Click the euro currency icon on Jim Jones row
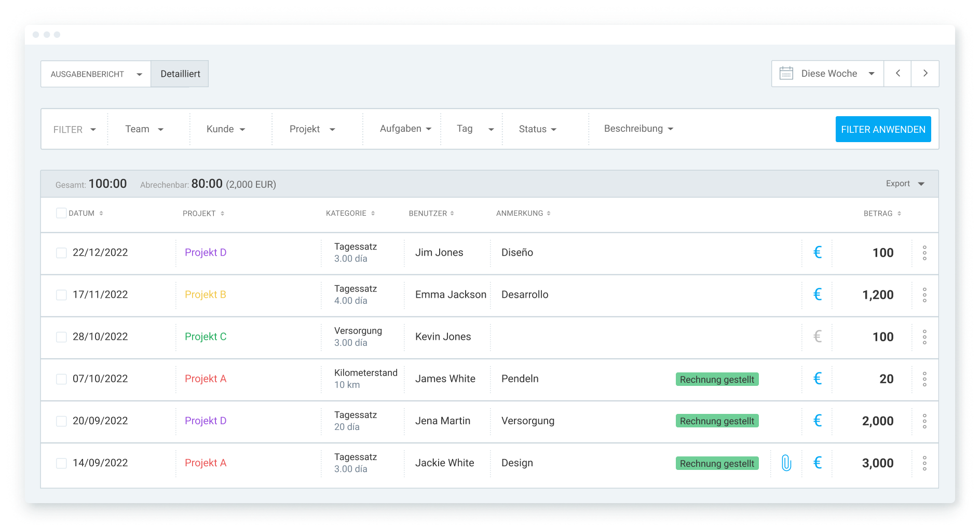The width and height of the screenshot is (980, 528). tap(818, 253)
